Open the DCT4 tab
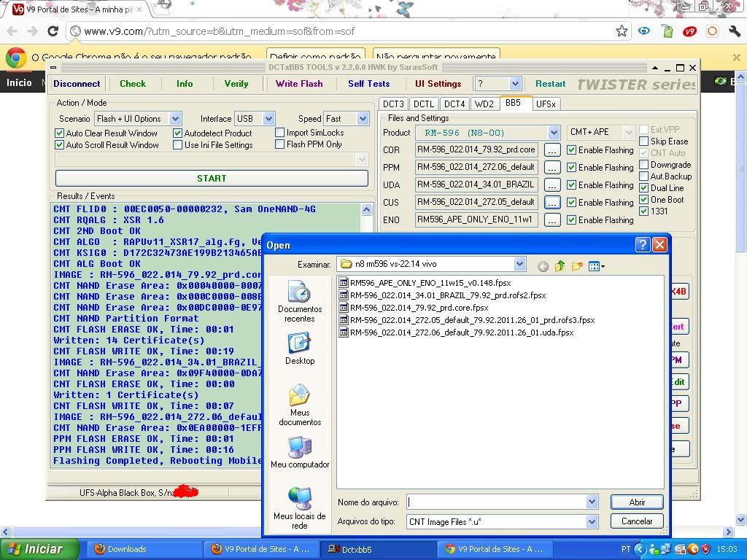The image size is (747, 560). point(454,104)
